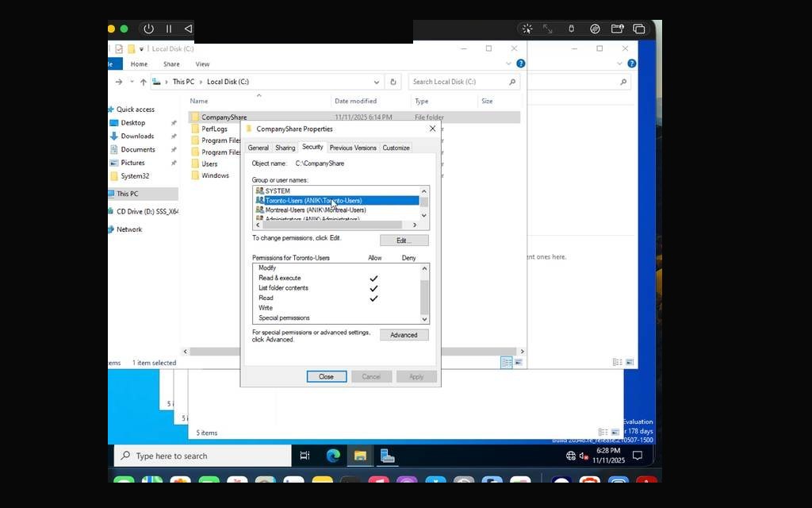812x508 pixels.
Task: Switch to details view in Local Disk window
Action: [x=507, y=362]
